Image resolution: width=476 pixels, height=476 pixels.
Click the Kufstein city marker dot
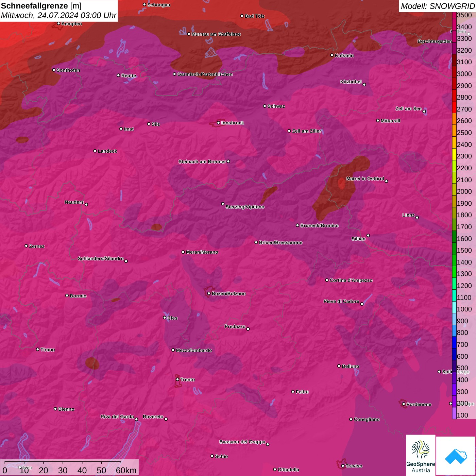click(x=332, y=55)
